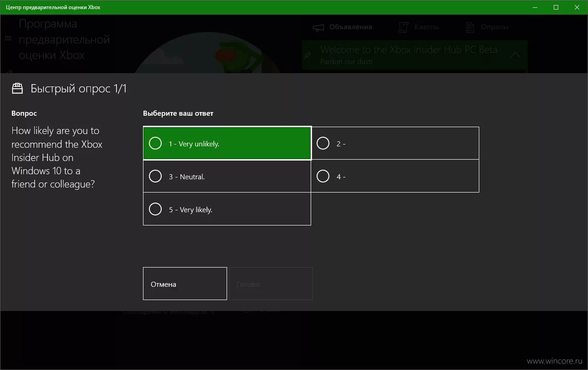Image resolution: width=588 pixels, height=370 pixels.
Task: Click the Объявления megaphone icon
Action: (x=318, y=27)
